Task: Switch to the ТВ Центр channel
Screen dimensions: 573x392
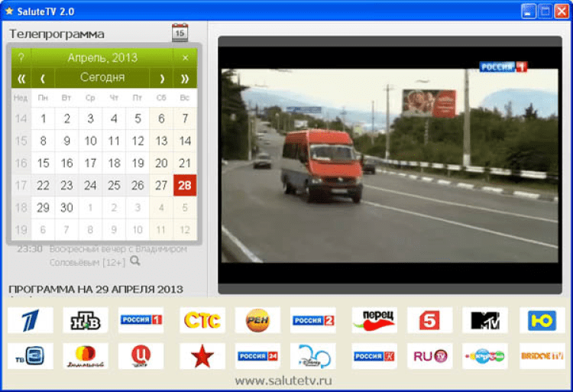Action: [x=141, y=356]
